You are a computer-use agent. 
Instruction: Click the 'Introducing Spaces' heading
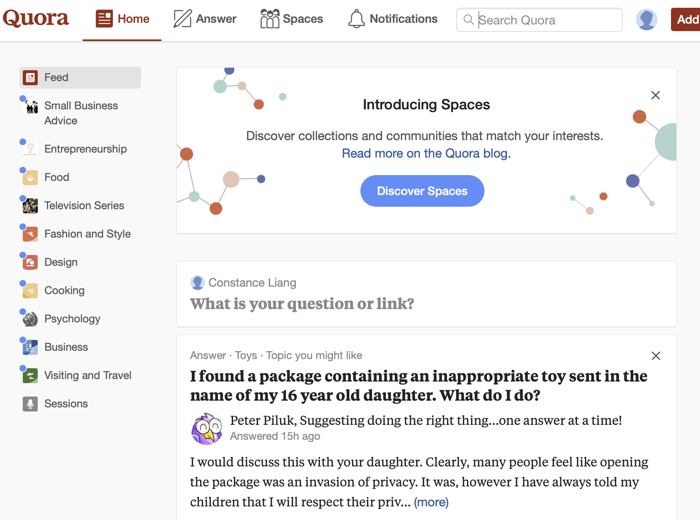pyautogui.click(x=426, y=104)
